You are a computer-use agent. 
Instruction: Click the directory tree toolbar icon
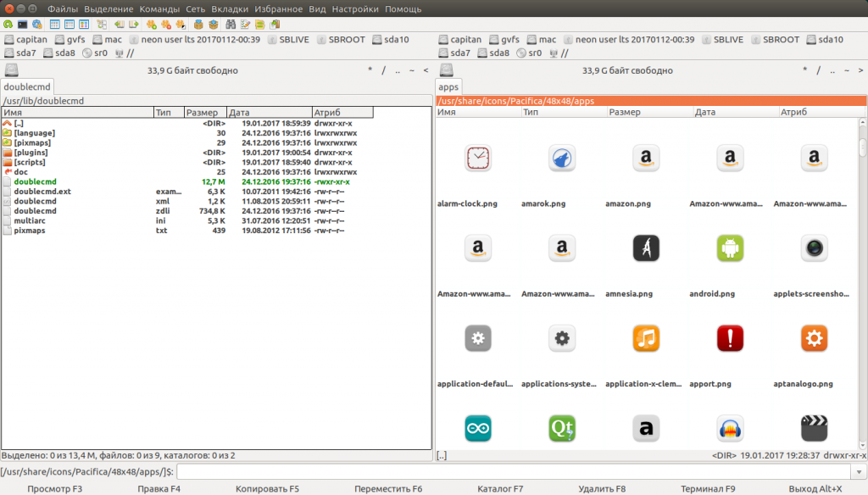[x=102, y=25]
